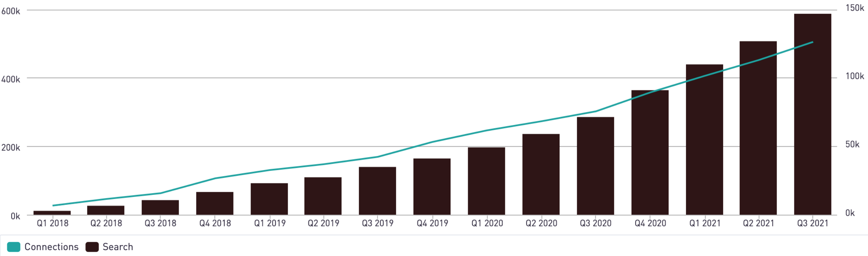Click the 400k left axis label
This screenshot has height=256, width=868.
point(11,80)
